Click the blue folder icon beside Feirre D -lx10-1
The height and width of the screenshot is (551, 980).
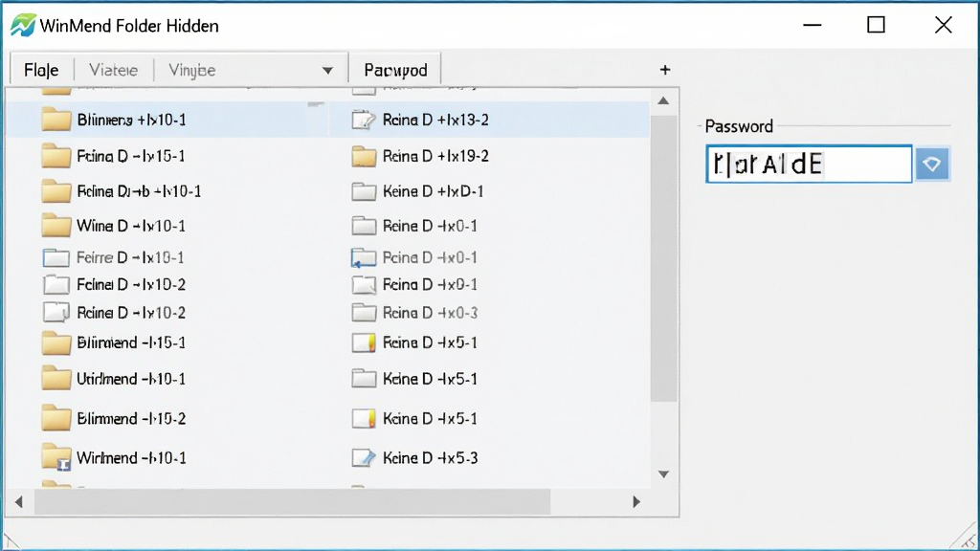pyautogui.click(x=56, y=257)
